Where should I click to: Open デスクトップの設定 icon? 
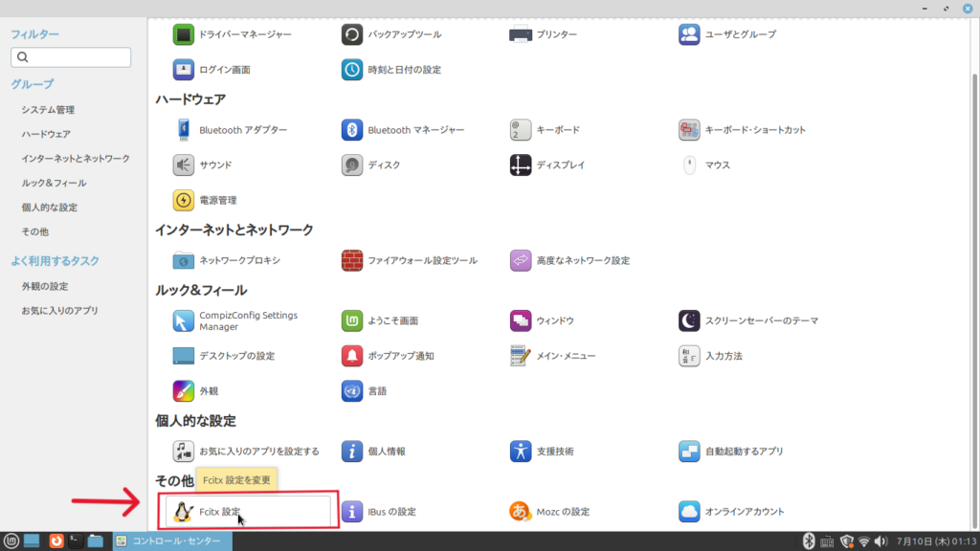click(x=183, y=356)
